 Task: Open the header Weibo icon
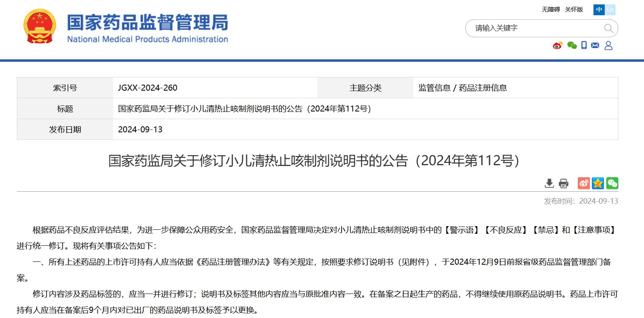tap(557, 46)
